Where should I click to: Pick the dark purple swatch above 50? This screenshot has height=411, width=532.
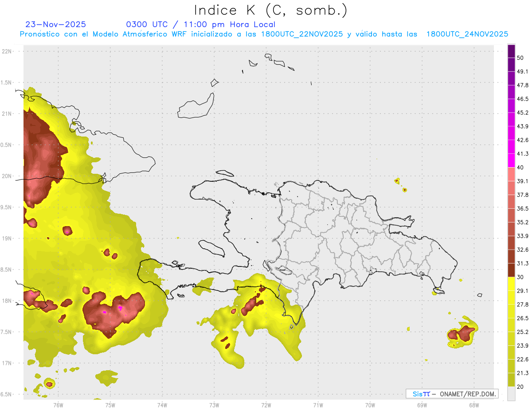511,51
